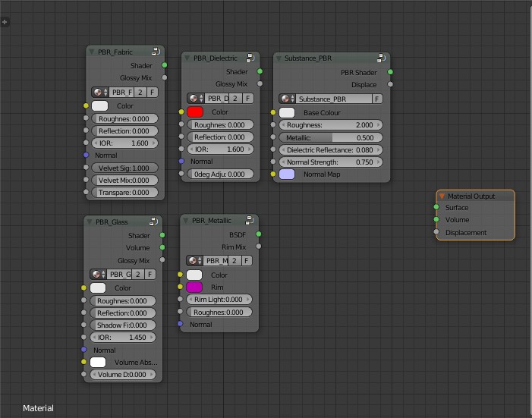Image resolution: width=532 pixels, height=418 pixels.
Task: Click the user count 2 in PBR_Dielectric
Action: [235, 99]
